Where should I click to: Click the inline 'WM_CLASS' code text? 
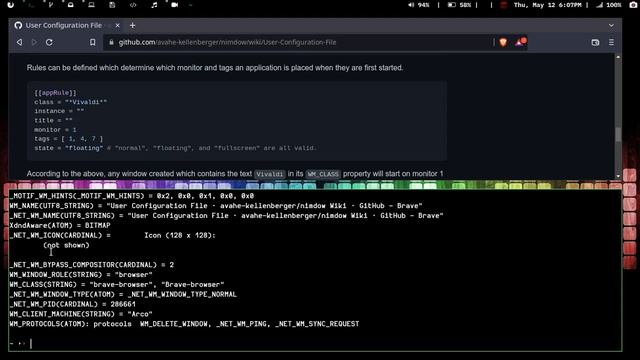(x=323, y=174)
